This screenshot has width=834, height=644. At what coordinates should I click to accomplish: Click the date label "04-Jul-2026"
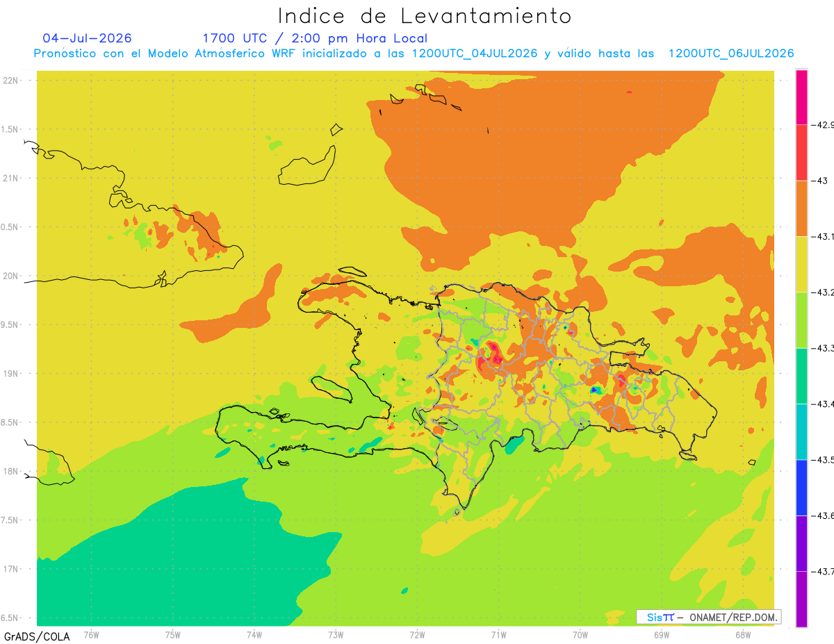(x=87, y=38)
